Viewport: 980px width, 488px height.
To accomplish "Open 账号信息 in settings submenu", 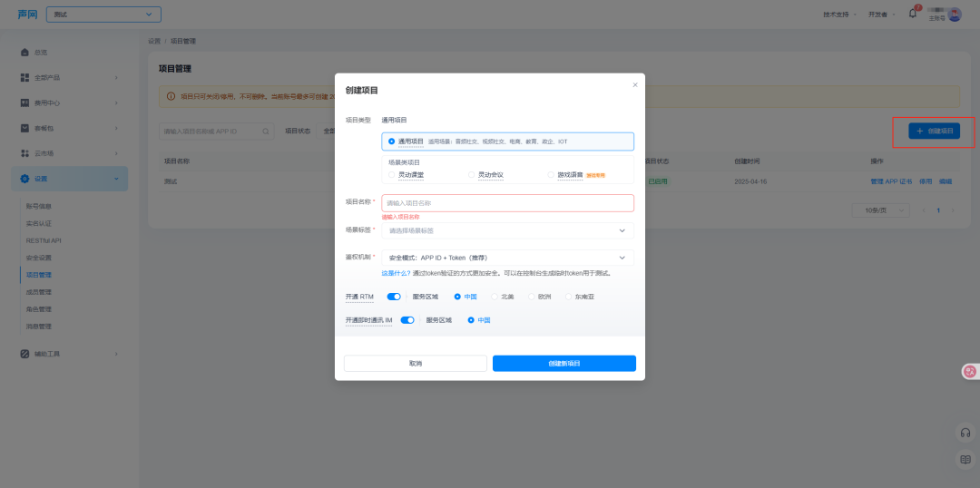I will tap(39, 206).
